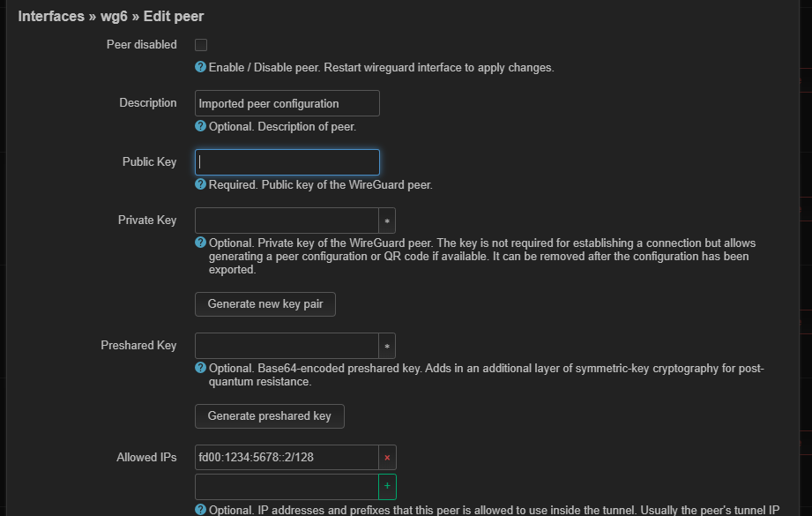Screen dimensions: 812x516
Task: Toggle the Peer disabled checkbox
Action: coord(201,45)
